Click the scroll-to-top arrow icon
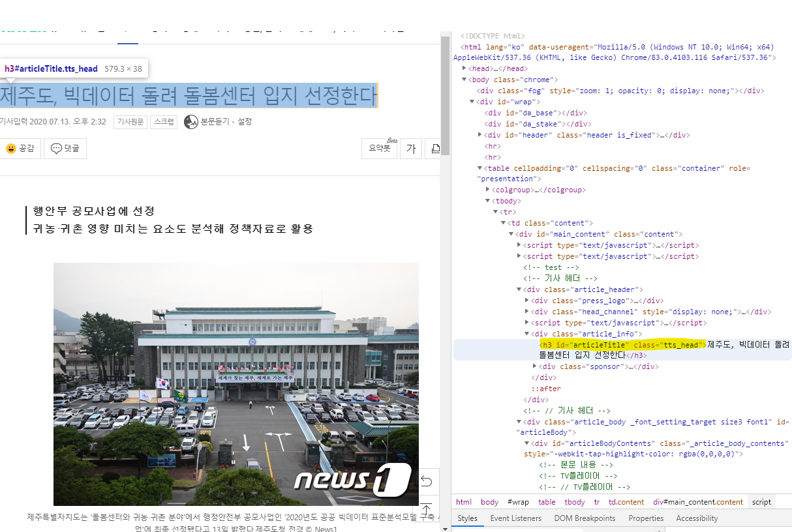This screenshot has width=792, height=532. 426,509
